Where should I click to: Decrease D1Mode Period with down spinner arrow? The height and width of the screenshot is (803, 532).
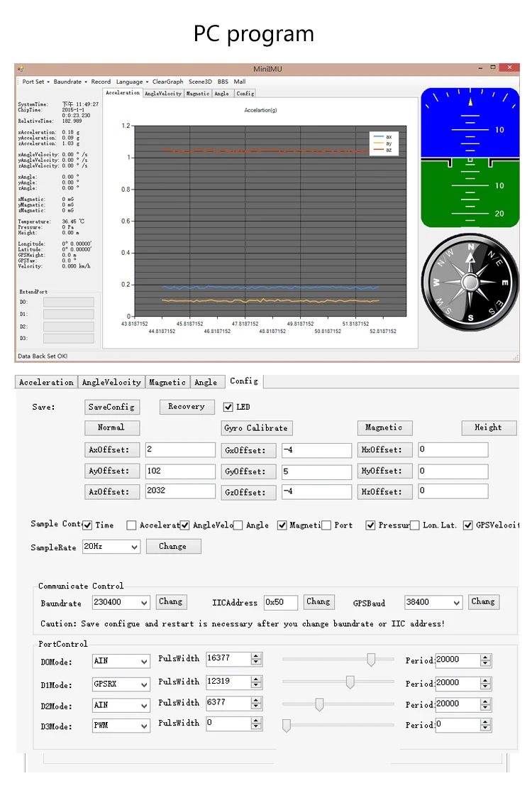coord(485,687)
